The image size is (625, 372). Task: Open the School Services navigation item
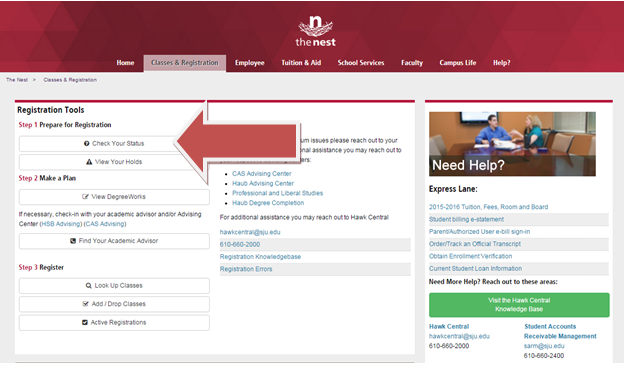pyautogui.click(x=361, y=63)
